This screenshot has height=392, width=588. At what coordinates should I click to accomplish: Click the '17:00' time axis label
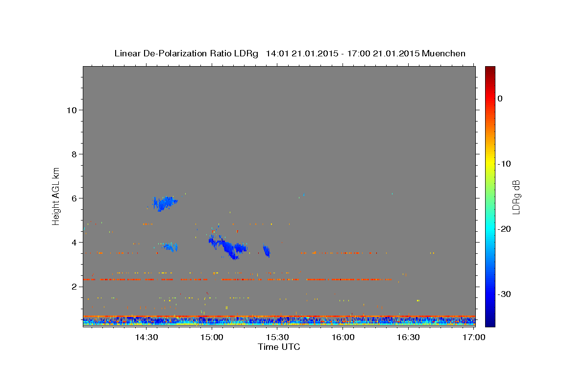pos(474,337)
